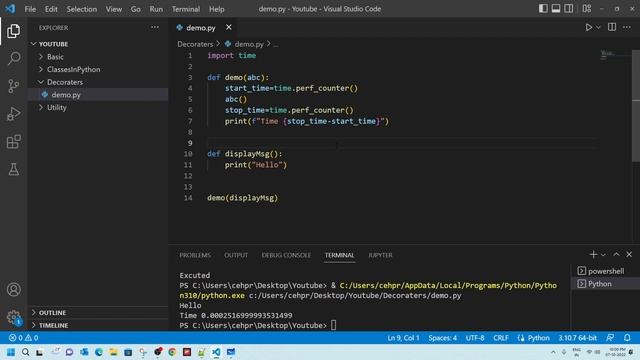Open the File menu

click(x=30, y=9)
